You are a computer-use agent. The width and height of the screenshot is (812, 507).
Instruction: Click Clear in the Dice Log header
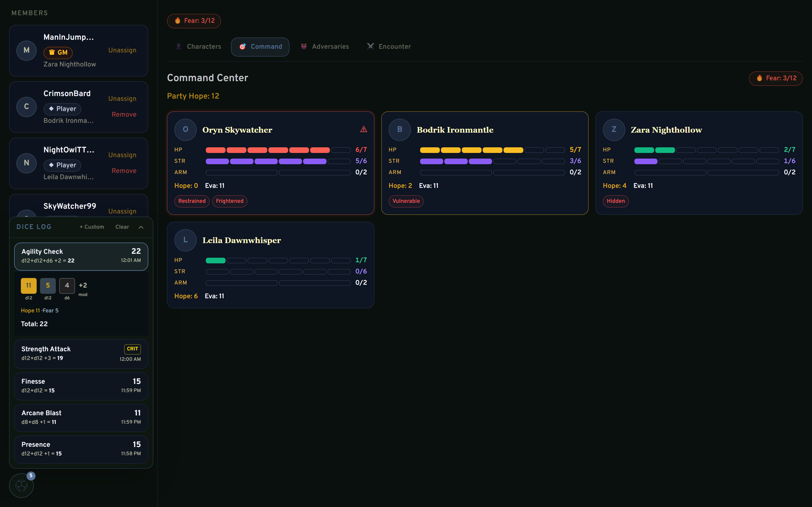(x=122, y=227)
